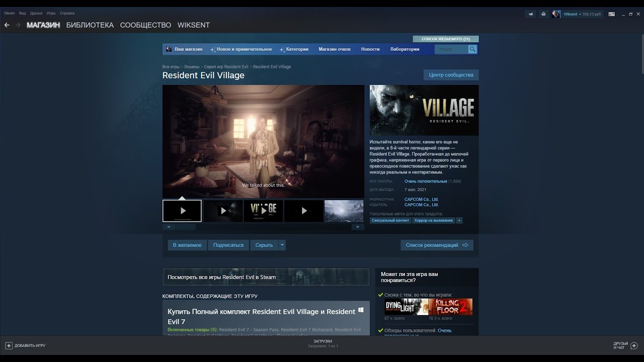This screenshot has width=644, height=362.
Task: Open the CAPCOM publisher link
Action: [x=422, y=205]
